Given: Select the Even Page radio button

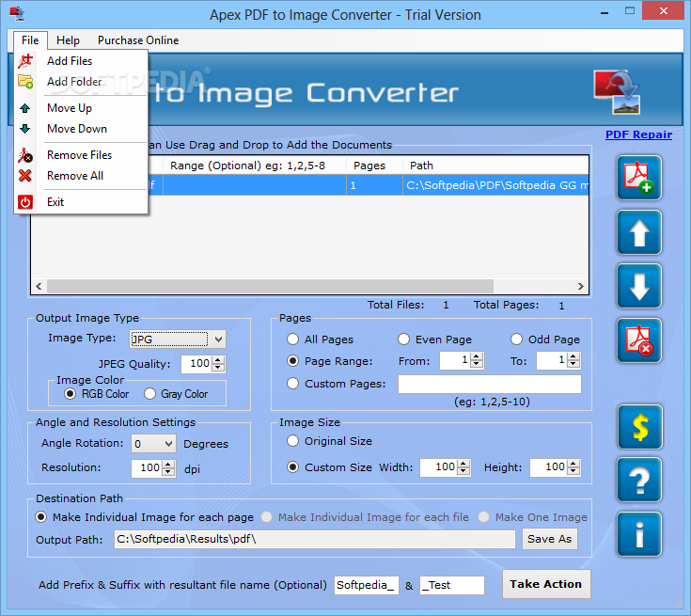Looking at the screenshot, I should tap(403, 340).
